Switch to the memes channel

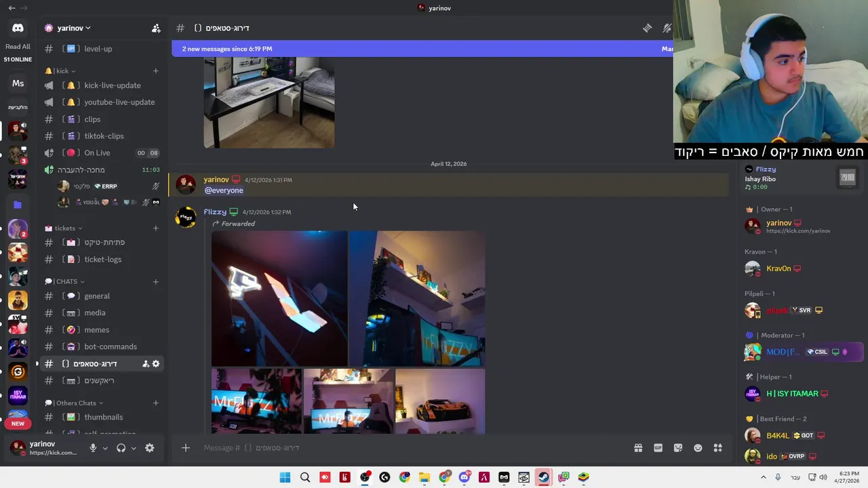pos(102,330)
